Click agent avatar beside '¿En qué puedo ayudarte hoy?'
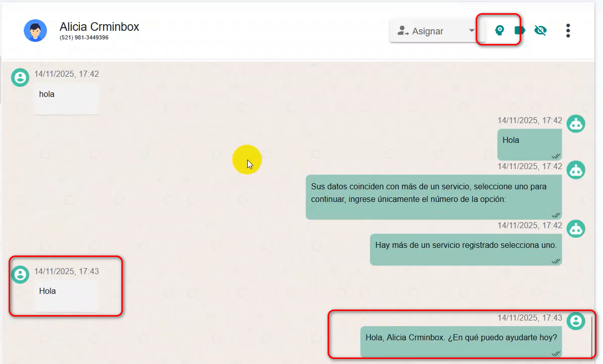The width and height of the screenshot is (603, 364). click(x=576, y=321)
